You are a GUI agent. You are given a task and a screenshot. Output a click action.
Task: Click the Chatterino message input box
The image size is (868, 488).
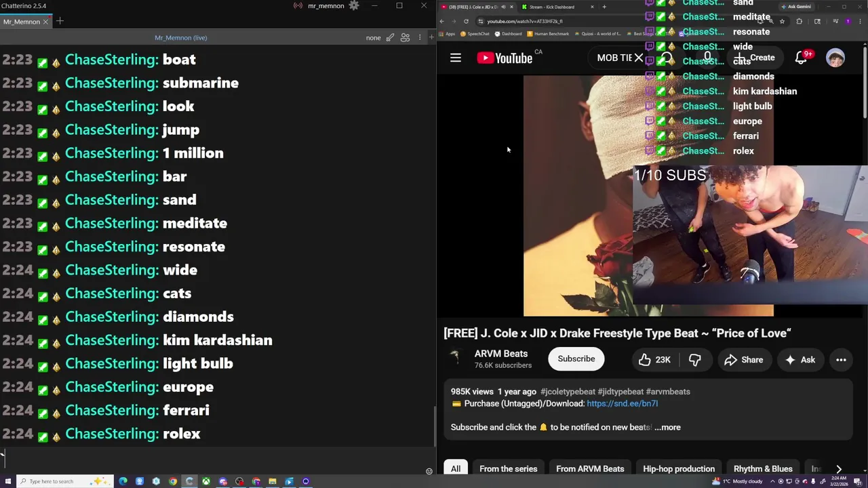214,459
